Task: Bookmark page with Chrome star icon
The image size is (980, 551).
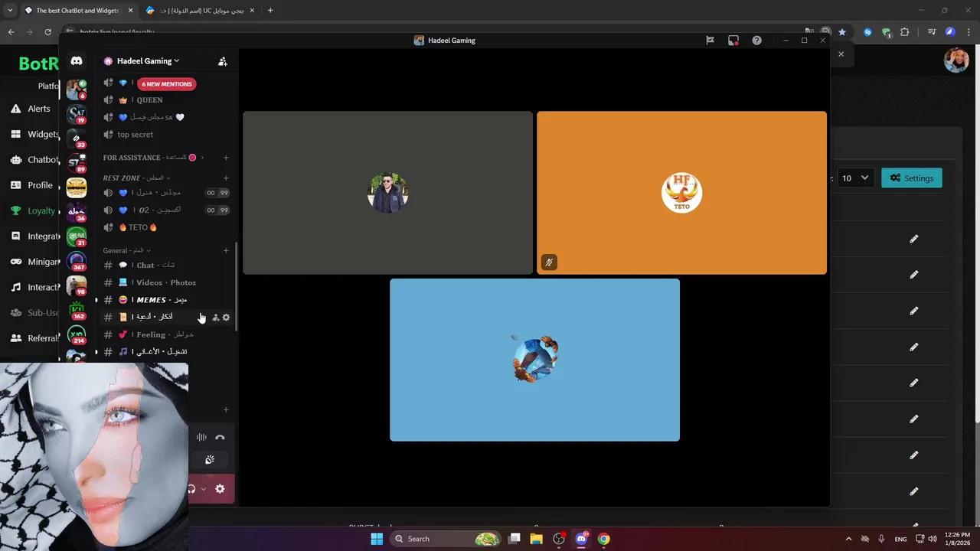Action: coord(842,32)
